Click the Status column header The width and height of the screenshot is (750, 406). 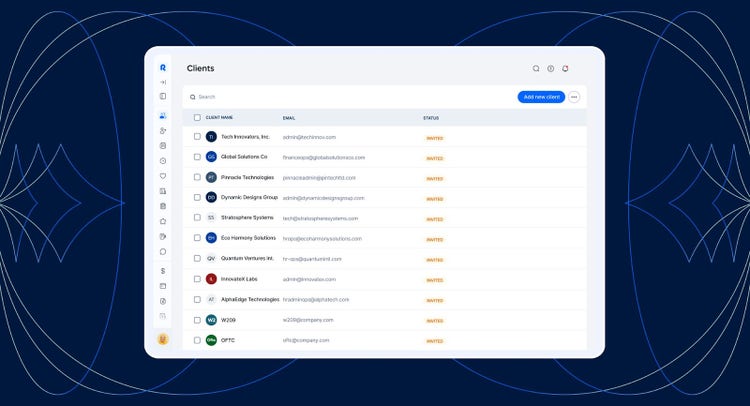click(431, 117)
